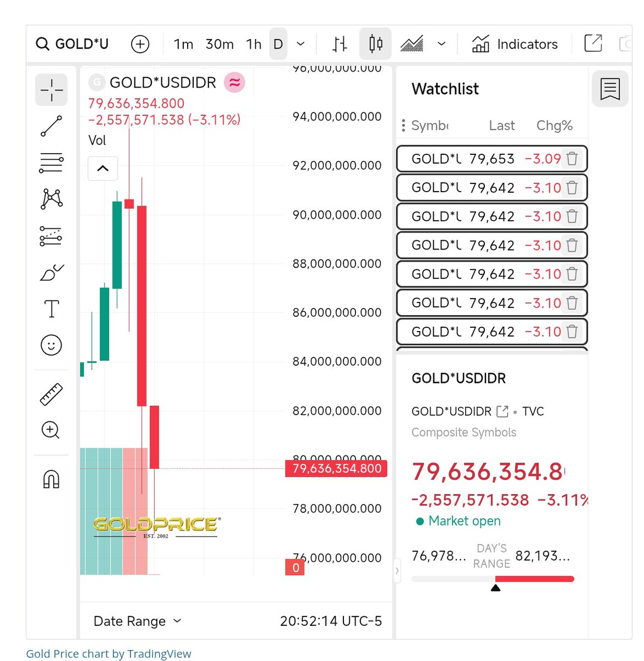Screen dimensions: 644x661
Task: Select the 1h timeframe
Action: pos(253,44)
